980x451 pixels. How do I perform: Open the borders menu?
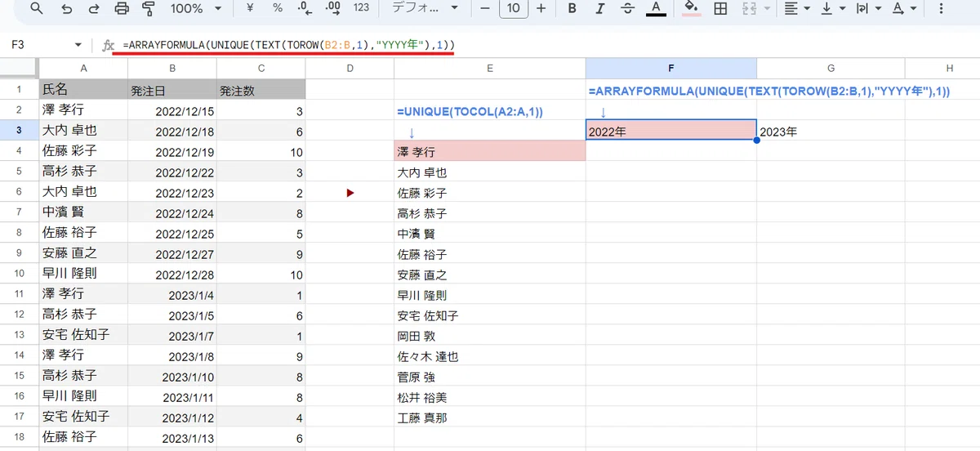720,9
